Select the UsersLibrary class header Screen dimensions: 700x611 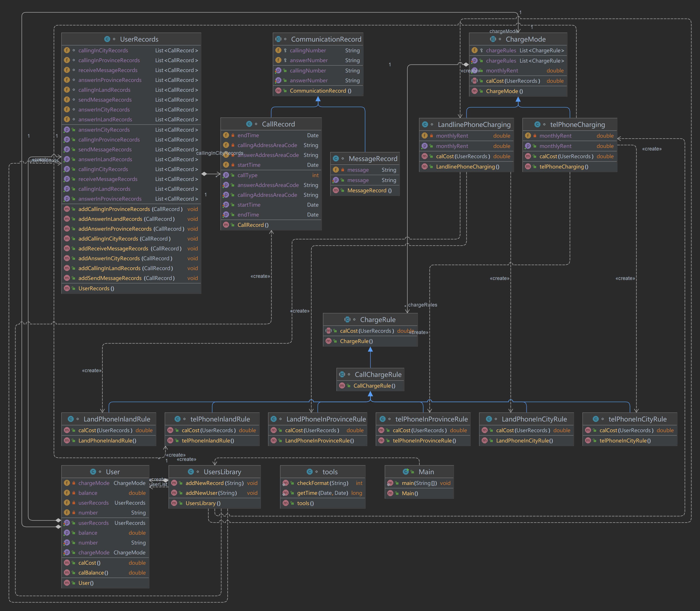point(222,472)
